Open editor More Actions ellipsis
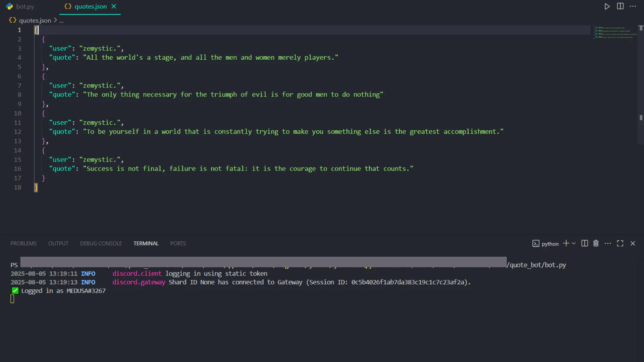644x362 pixels. tap(633, 6)
